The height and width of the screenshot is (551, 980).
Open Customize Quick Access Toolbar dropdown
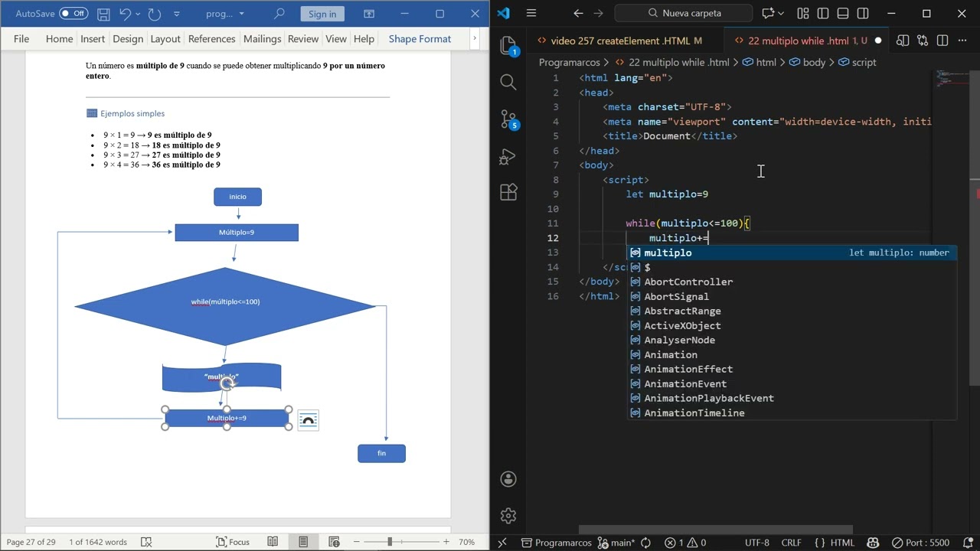point(177,14)
